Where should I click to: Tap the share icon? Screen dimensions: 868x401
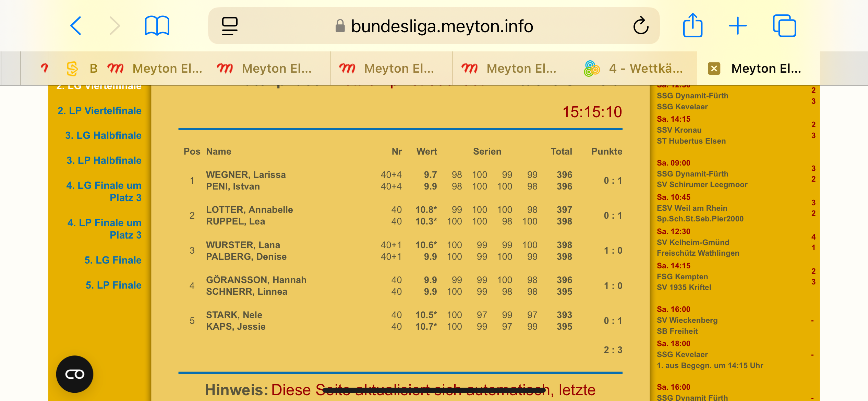692,26
